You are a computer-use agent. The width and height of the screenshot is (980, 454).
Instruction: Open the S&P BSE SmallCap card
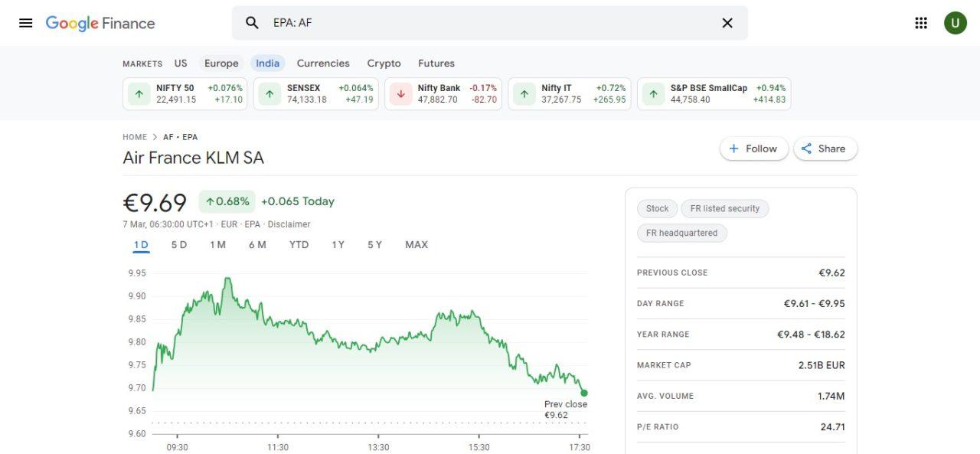pyautogui.click(x=714, y=94)
